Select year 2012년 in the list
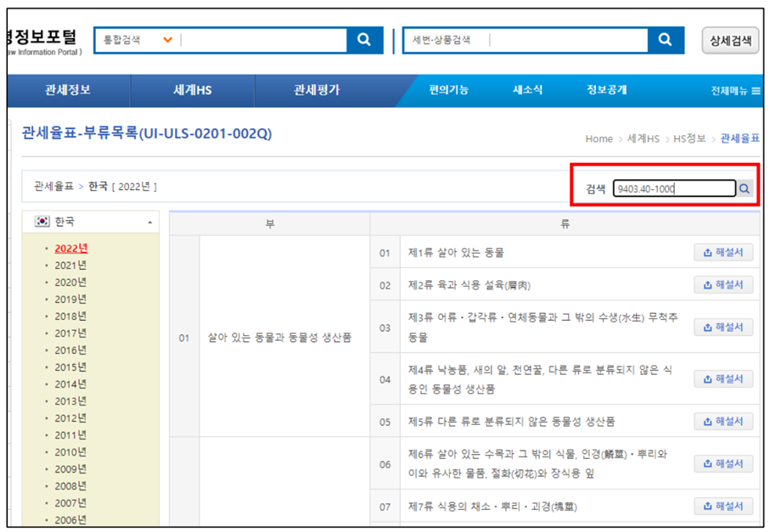The image size is (770, 532). click(x=70, y=418)
